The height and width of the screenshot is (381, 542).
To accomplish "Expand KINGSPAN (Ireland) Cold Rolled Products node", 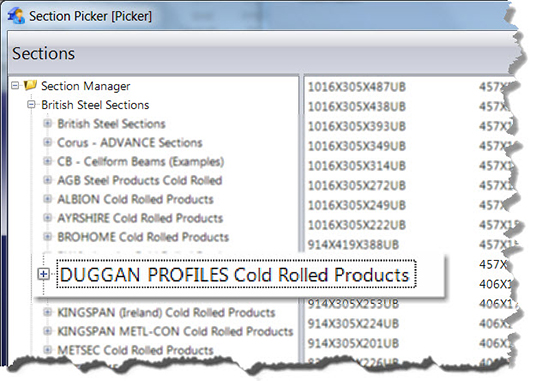I will pyautogui.click(x=47, y=312).
